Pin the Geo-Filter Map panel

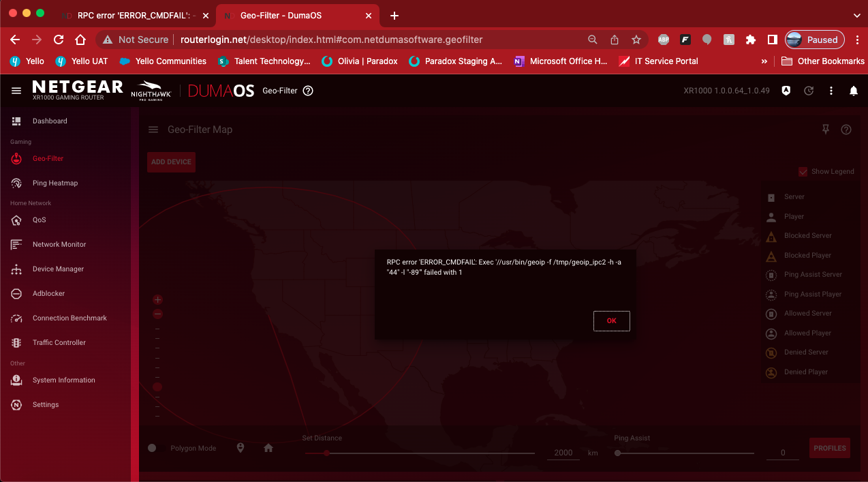point(826,130)
